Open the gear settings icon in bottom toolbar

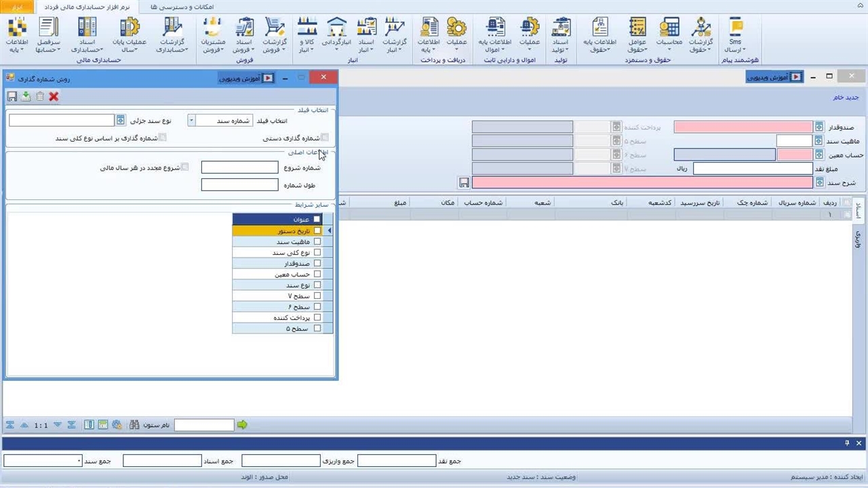pos(117,425)
